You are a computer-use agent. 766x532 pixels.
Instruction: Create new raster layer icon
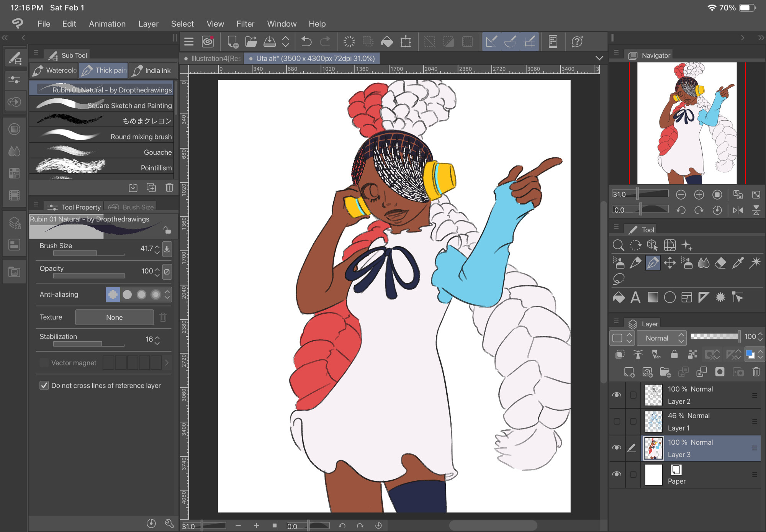pyautogui.click(x=629, y=372)
